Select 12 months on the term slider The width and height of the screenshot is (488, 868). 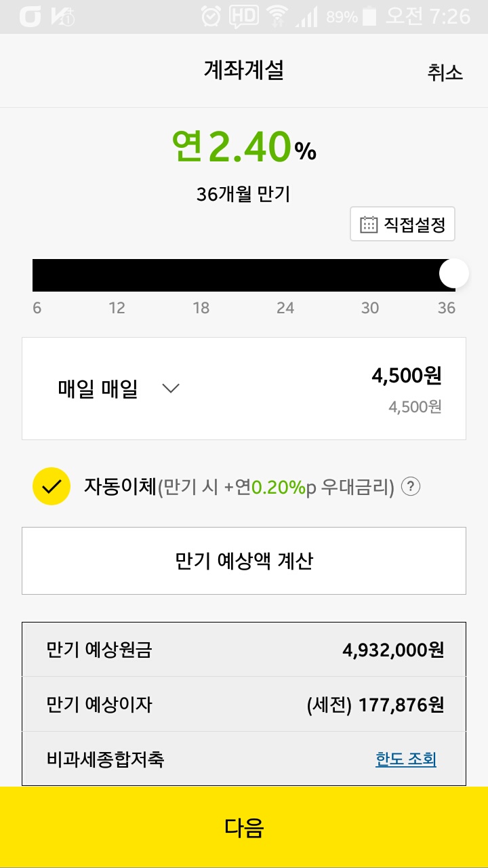[x=117, y=275]
